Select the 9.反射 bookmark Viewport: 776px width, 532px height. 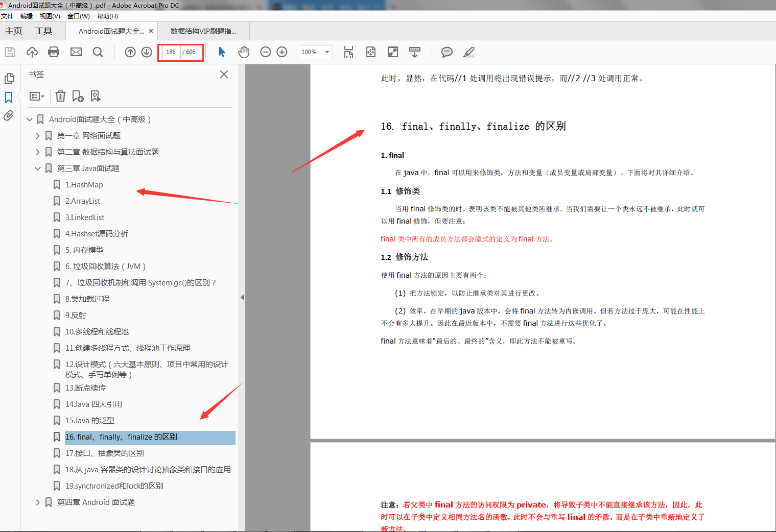point(76,316)
